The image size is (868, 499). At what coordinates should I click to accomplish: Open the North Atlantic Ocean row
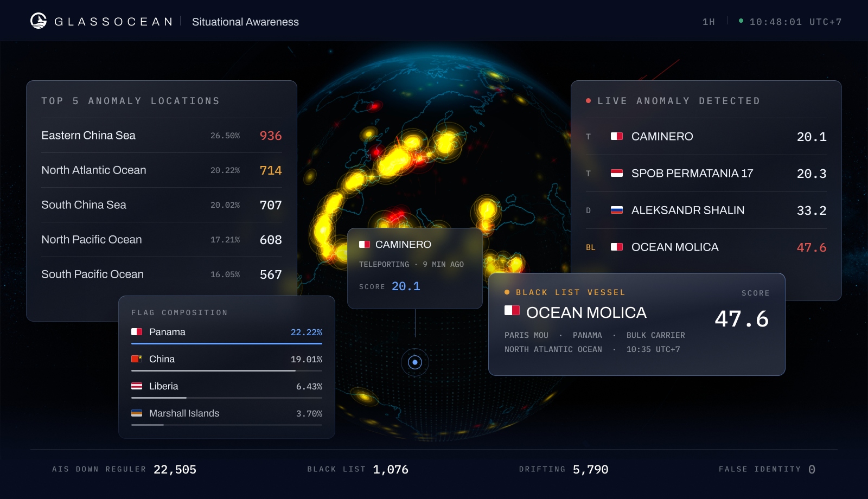click(162, 170)
